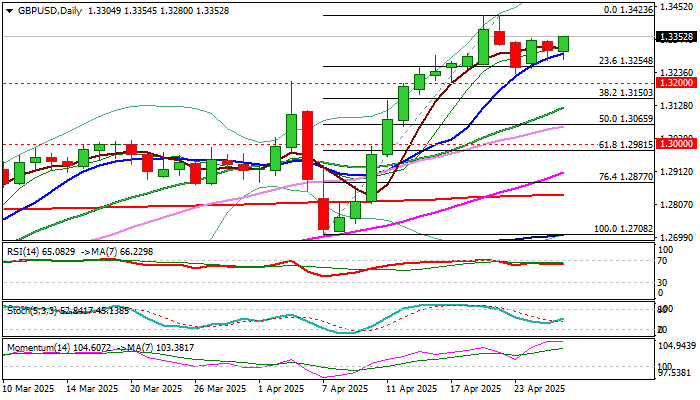Click the latest green candle on the chart
This screenshot has width=700, height=400.
563,44
